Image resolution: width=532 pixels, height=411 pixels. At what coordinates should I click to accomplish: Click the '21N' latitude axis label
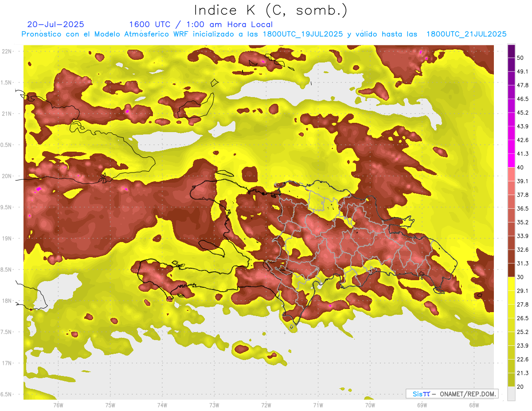[x=8, y=114]
